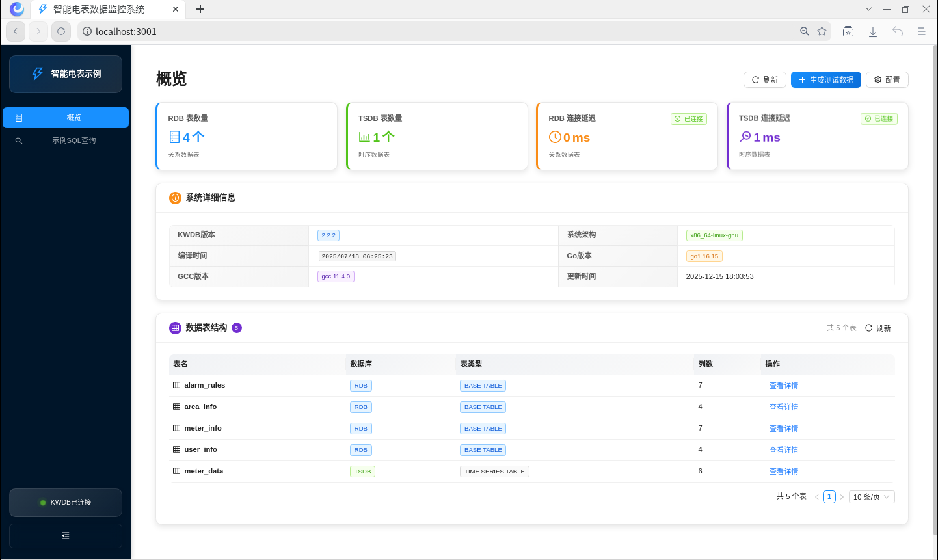Image resolution: width=938 pixels, height=560 pixels.
Task: Open downloads icon in browser toolbar
Action: (873, 31)
